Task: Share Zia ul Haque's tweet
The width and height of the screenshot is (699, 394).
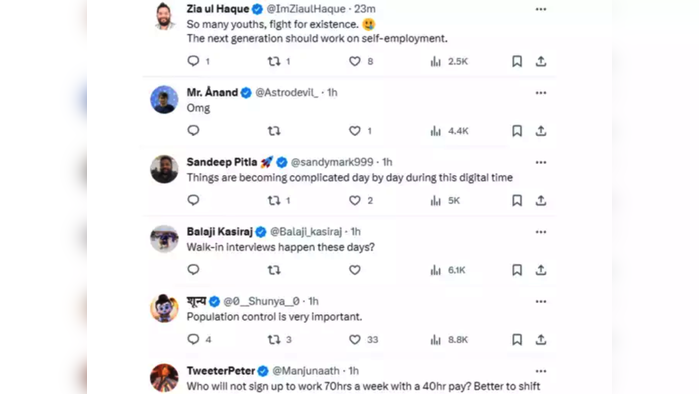Action: point(541,62)
